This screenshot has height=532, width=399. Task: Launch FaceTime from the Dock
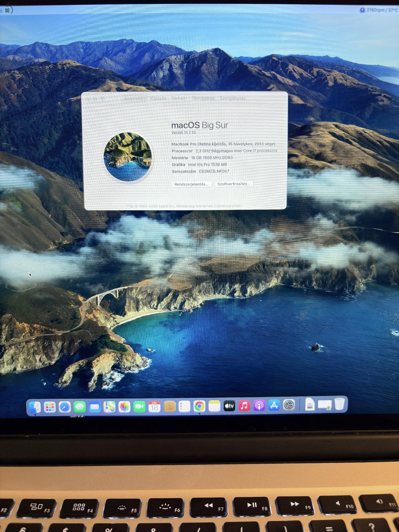140,407
